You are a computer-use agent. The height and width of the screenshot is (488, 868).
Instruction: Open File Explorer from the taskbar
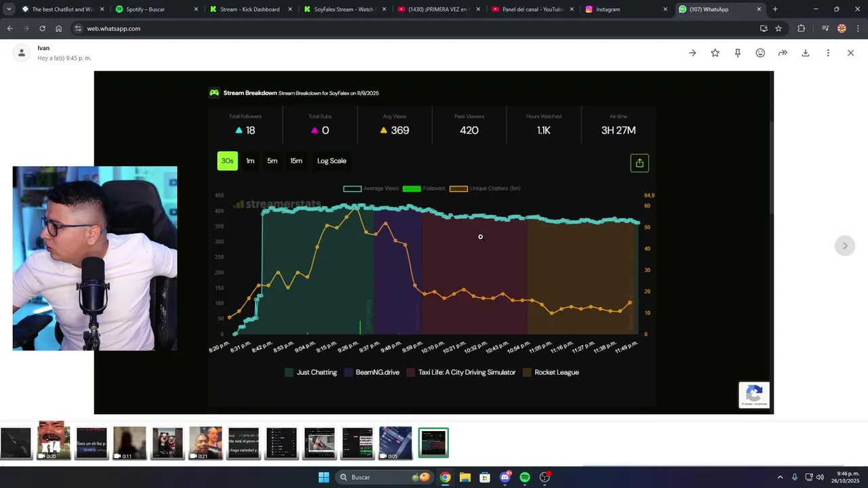465,477
